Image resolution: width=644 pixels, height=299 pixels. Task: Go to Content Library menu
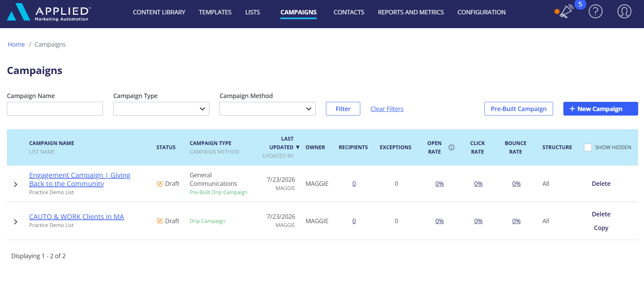pyautogui.click(x=159, y=12)
